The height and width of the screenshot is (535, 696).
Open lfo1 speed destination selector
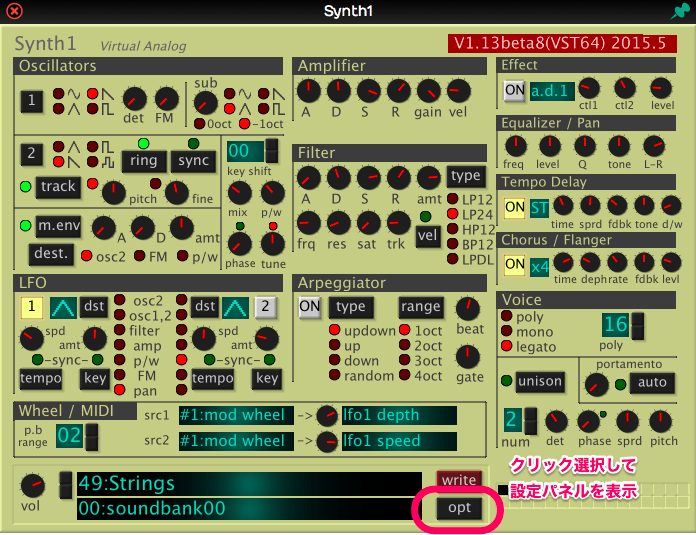point(399,441)
